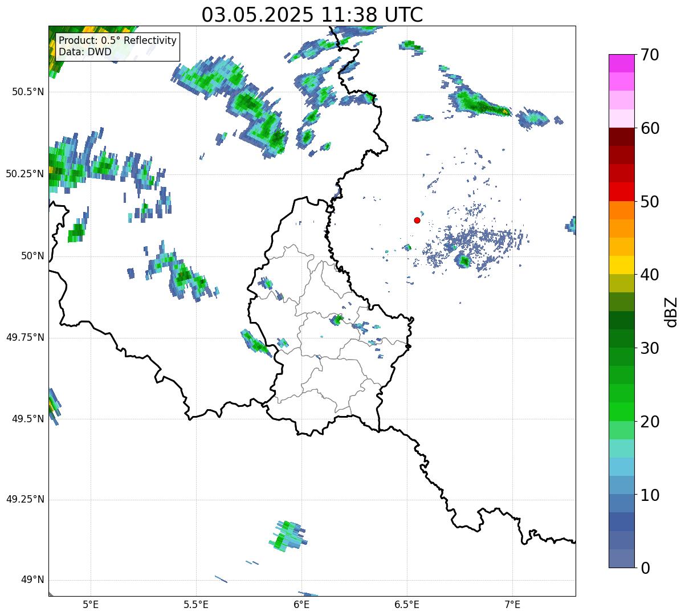685x616 pixels.
Task: Click the Product: 0.5° Reflectivity label
Action: pos(117,40)
